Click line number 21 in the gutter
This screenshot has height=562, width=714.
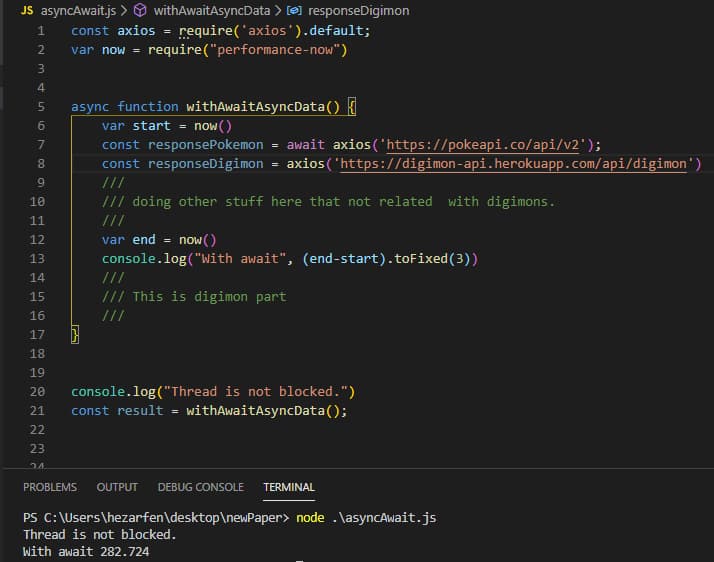click(x=39, y=411)
